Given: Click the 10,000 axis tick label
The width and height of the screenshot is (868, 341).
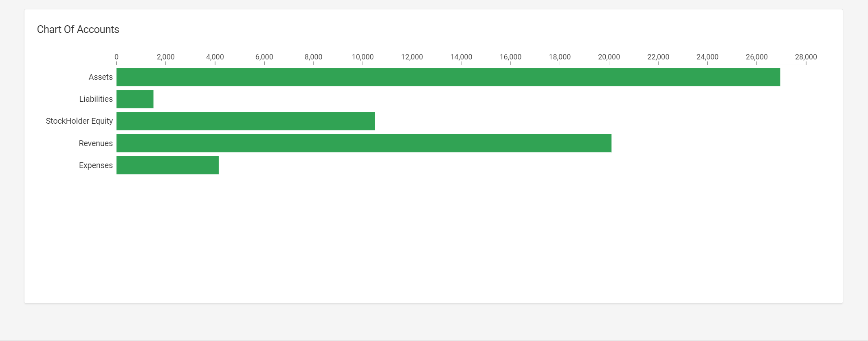Looking at the screenshot, I should pyautogui.click(x=363, y=57).
